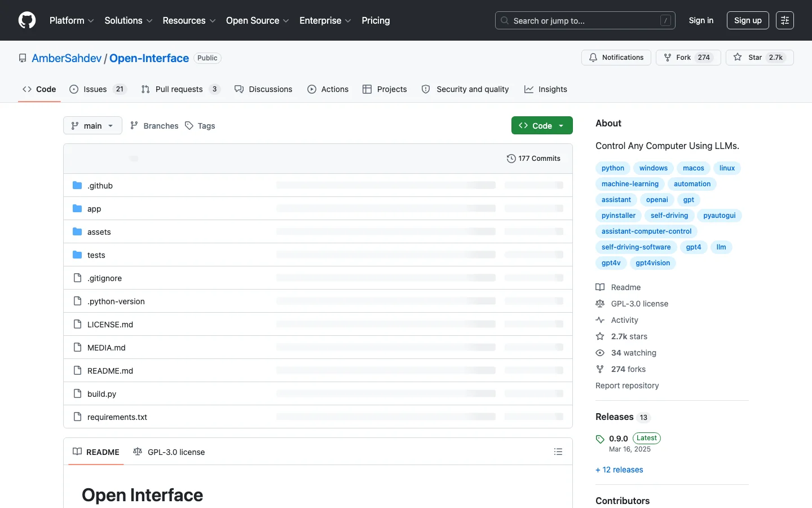Click the branch icon beside Branches

134,125
